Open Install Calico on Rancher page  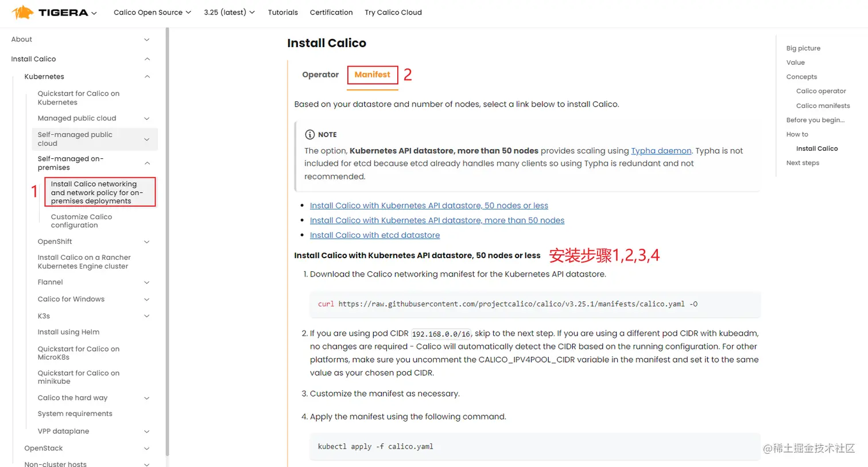(x=84, y=262)
